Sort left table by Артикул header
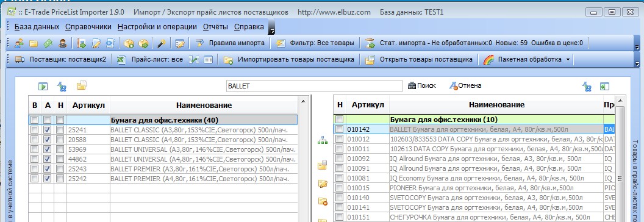Viewport: 644px width, 222px height. point(88,106)
